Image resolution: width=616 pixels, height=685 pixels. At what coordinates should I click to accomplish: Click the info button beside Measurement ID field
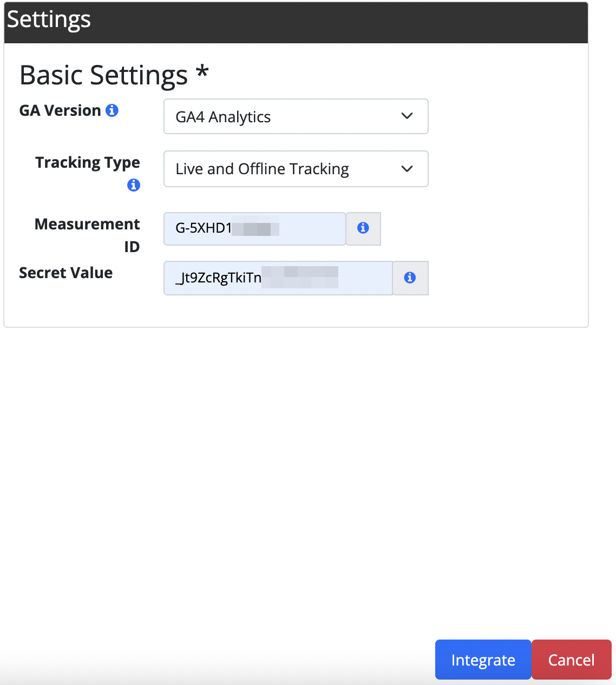pos(363,228)
